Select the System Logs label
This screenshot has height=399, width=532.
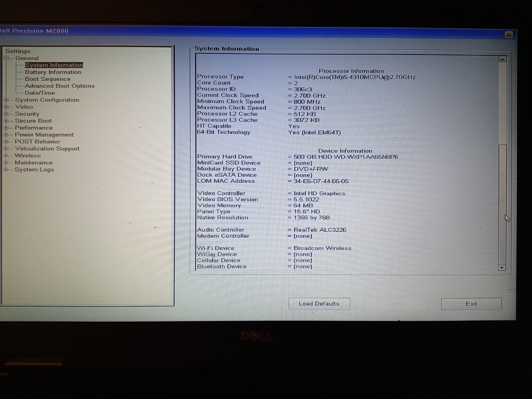(x=34, y=170)
